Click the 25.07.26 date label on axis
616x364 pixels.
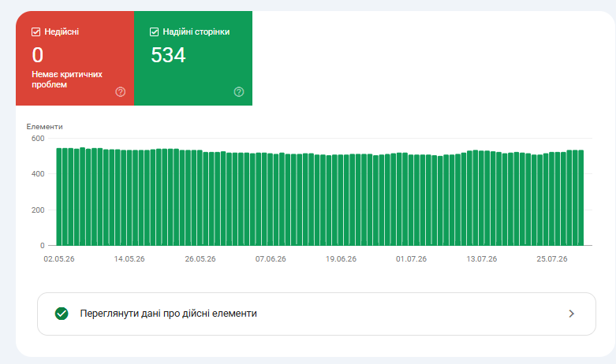pyautogui.click(x=552, y=259)
